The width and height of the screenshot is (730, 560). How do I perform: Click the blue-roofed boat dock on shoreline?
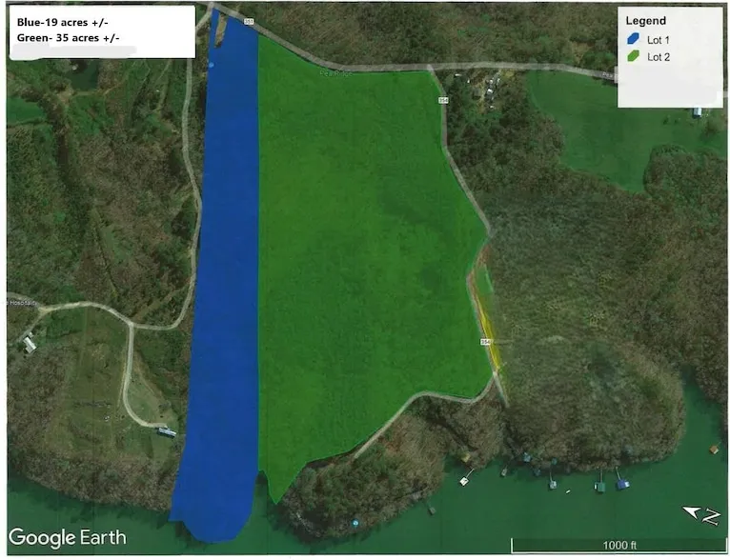[x=621, y=484]
